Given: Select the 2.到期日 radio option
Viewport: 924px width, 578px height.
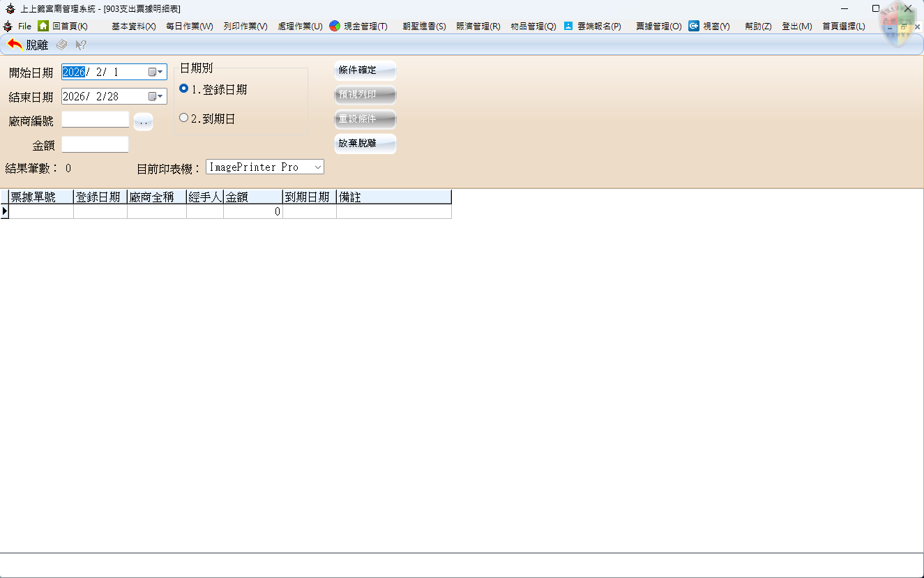Looking at the screenshot, I should (184, 119).
